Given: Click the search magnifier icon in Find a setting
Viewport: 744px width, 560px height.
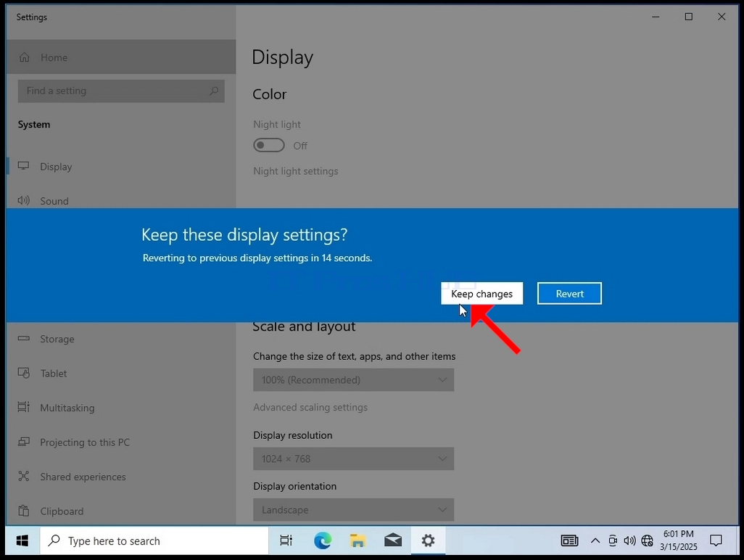Looking at the screenshot, I should [214, 91].
